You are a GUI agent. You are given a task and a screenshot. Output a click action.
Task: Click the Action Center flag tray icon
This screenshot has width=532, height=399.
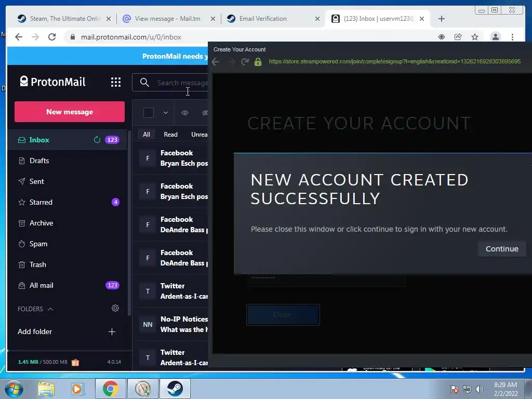(x=455, y=389)
